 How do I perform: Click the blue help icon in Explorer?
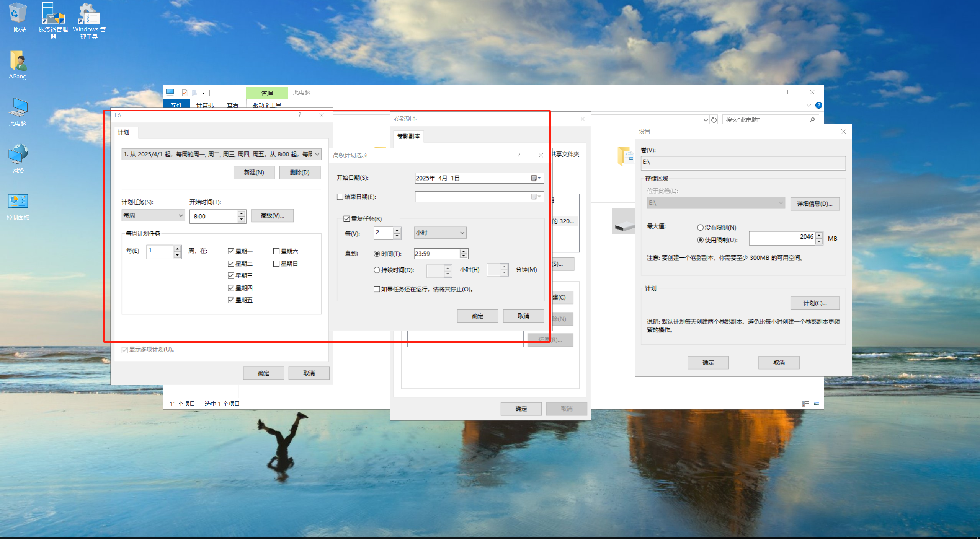(x=818, y=105)
